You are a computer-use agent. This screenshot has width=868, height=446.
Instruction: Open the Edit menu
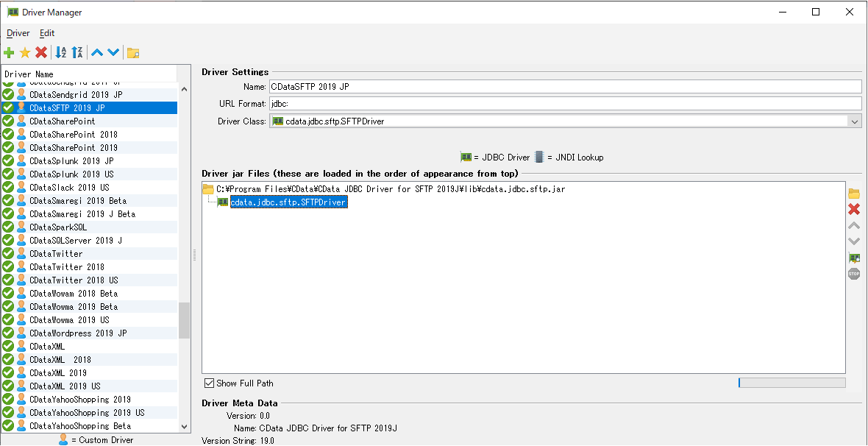[47, 33]
